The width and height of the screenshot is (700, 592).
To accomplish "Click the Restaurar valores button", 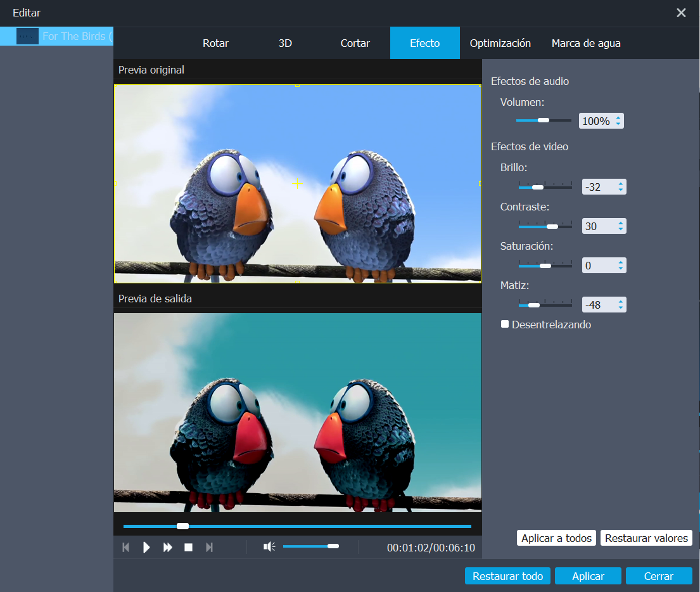I will point(646,538).
